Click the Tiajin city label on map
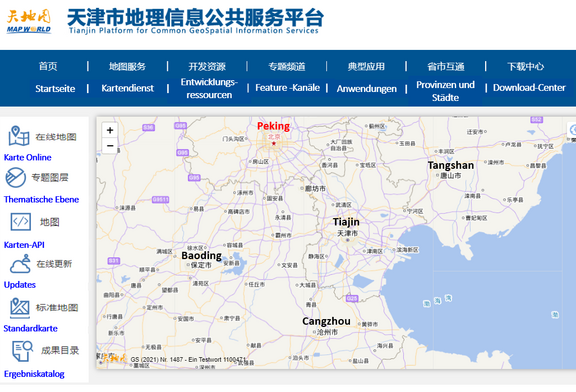Viewport: 576px width, 392px height. 346,222
